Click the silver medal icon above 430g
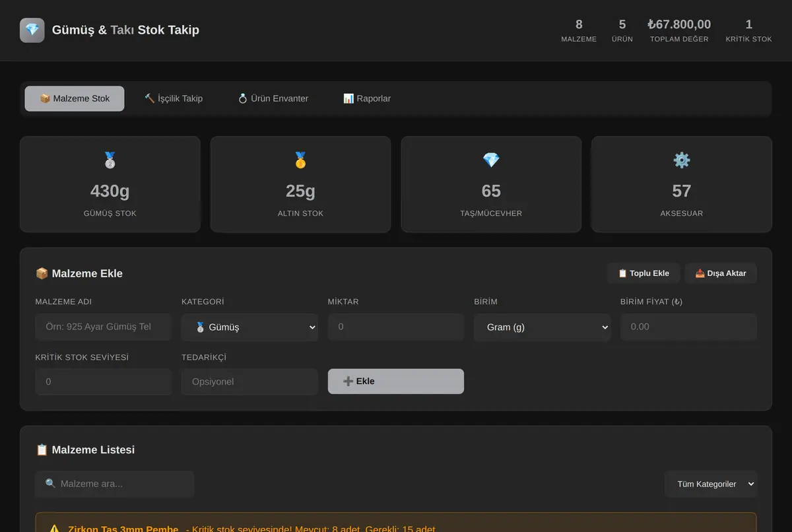This screenshot has width=792, height=532. (x=110, y=160)
